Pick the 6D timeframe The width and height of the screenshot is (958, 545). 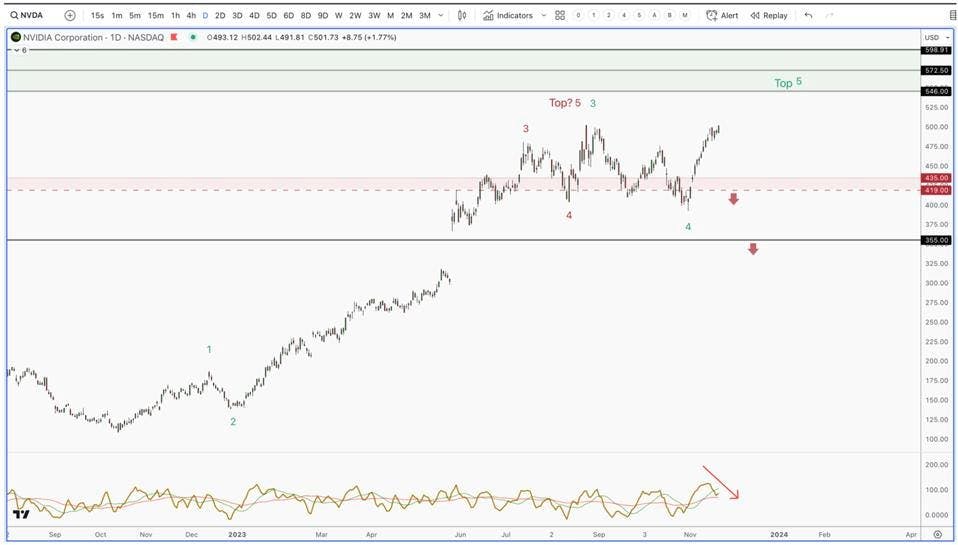(288, 15)
